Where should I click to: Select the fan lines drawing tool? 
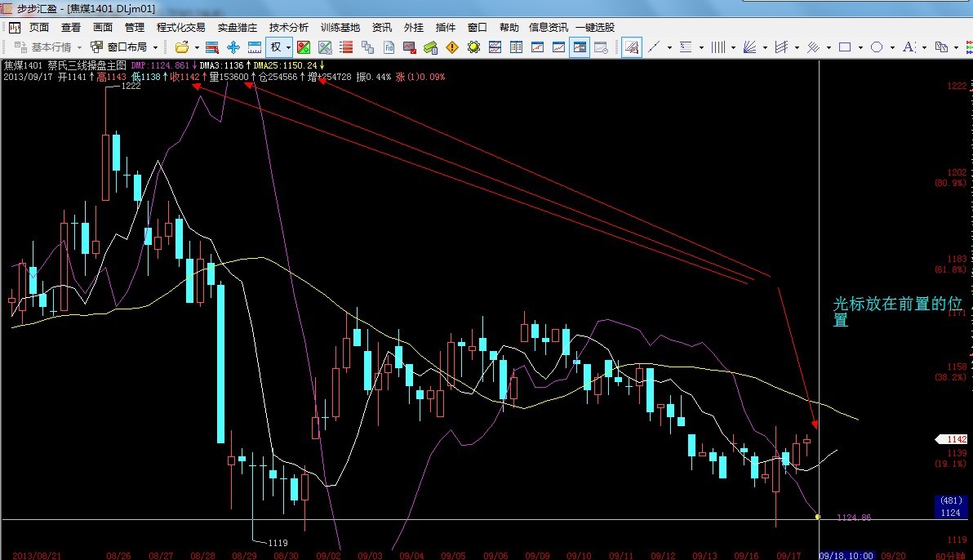coord(749,47)
